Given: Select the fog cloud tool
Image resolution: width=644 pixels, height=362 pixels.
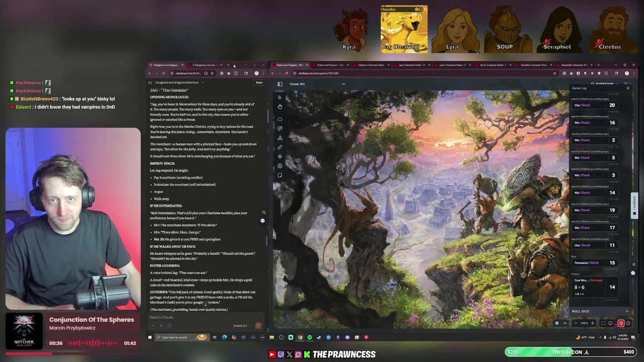Looking at the screenshot, I should [280, 119].
